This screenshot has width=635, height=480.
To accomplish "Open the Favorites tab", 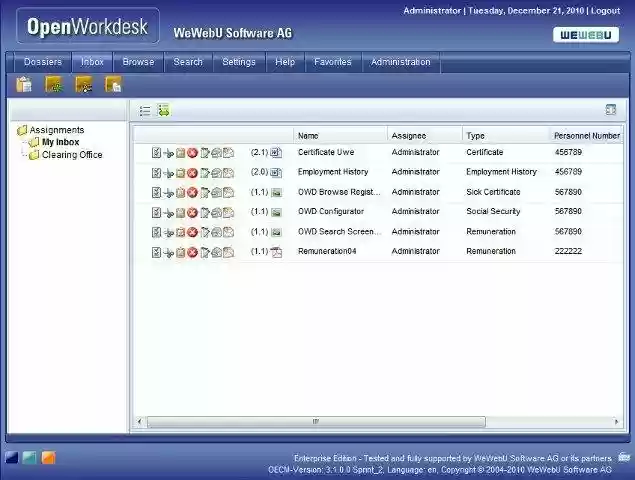I will pyautogui.click(x=333, y=62).
